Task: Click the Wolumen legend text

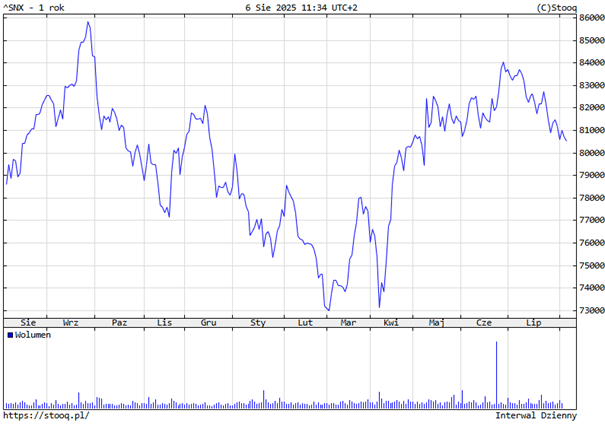Action: 33,336
